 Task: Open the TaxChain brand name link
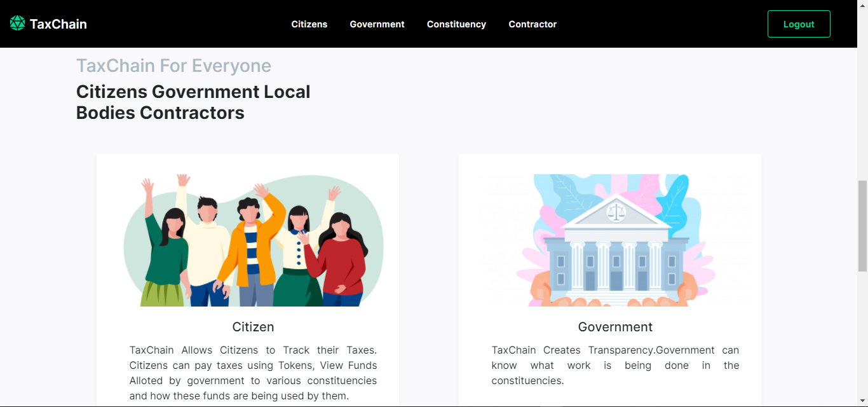click(x=58, y=24)
